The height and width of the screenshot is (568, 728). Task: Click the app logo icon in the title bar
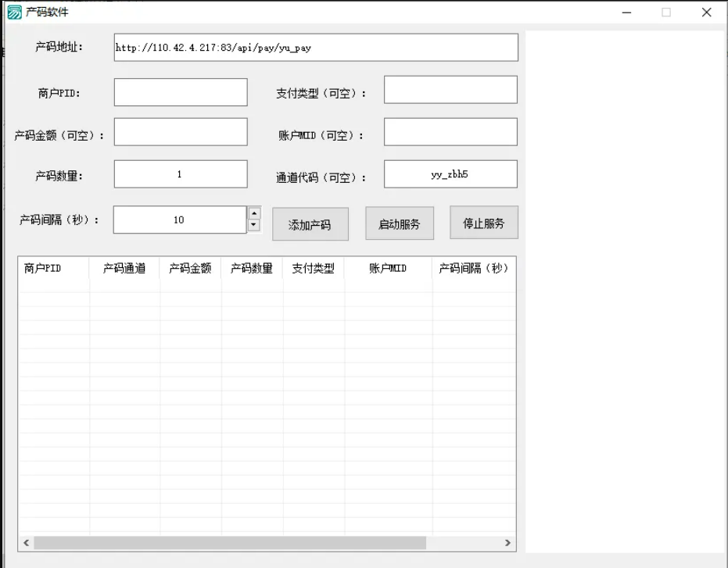(13, 13)
